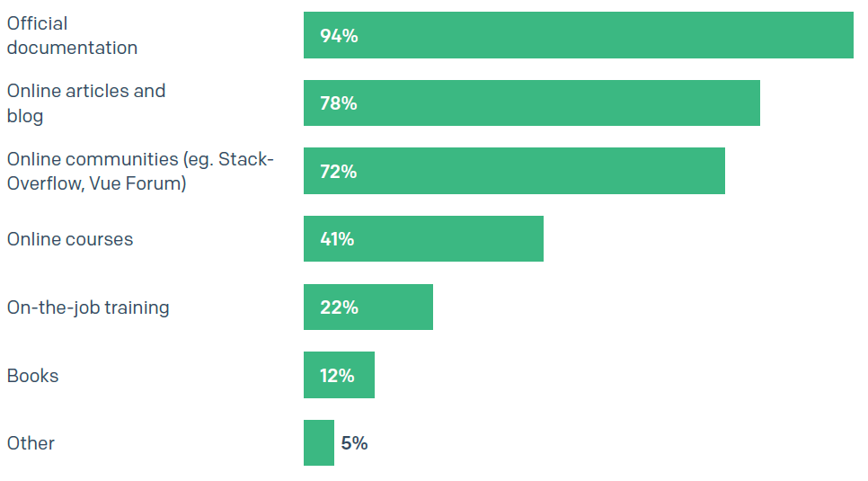Screen dimensions: 868x481
Task: Click the Online courses bar
Action: click(423, 239)
